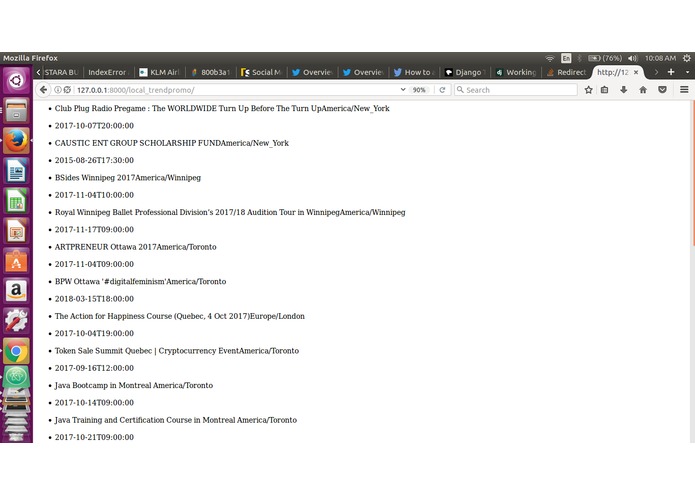Open the keyboard language En indicator
Screen dimensions: 695x494
coord(566,58)
